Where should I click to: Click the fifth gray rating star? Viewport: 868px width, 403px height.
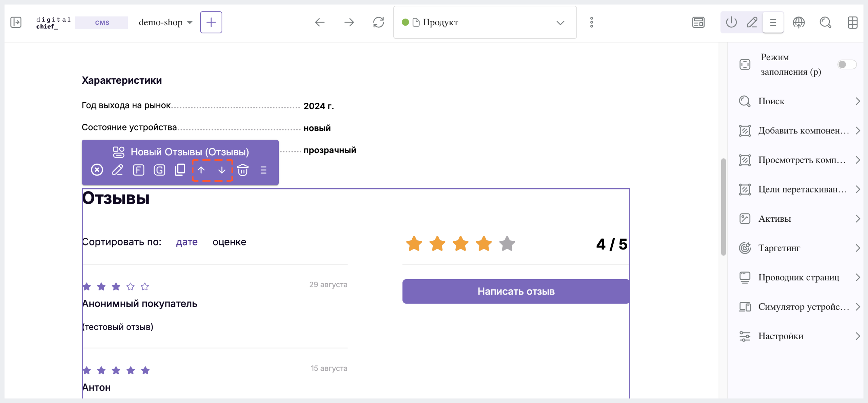(x=507, y=243)
